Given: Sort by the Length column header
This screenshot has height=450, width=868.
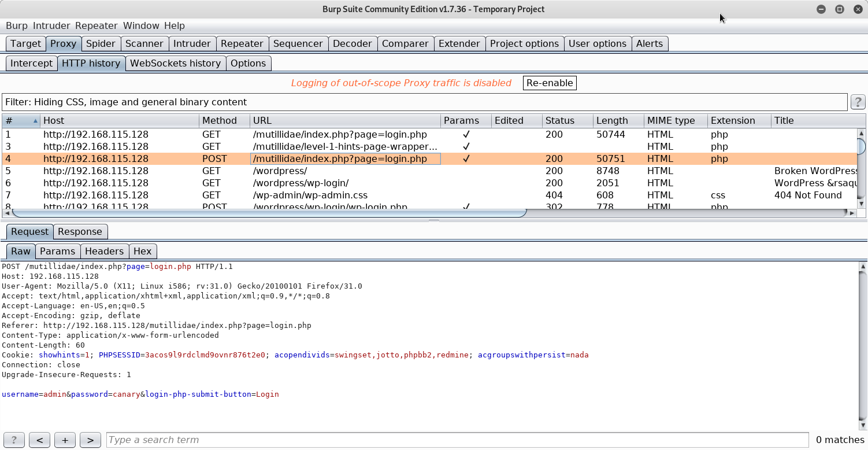Looking at the screenshot, I should [619, 121].
